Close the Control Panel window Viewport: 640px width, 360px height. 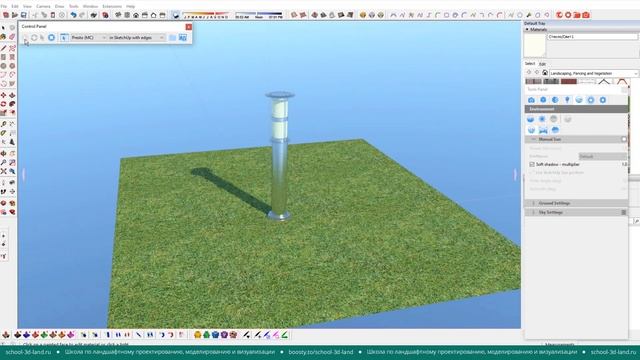pyautogui.click(x=189, y=27)
